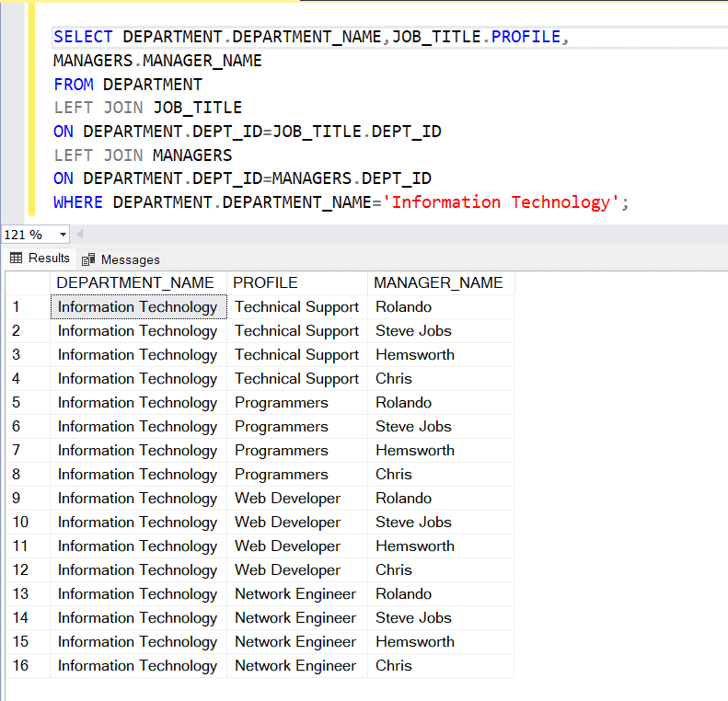Click PROFILE keyword in the SELECT line

tap(526, 37)
